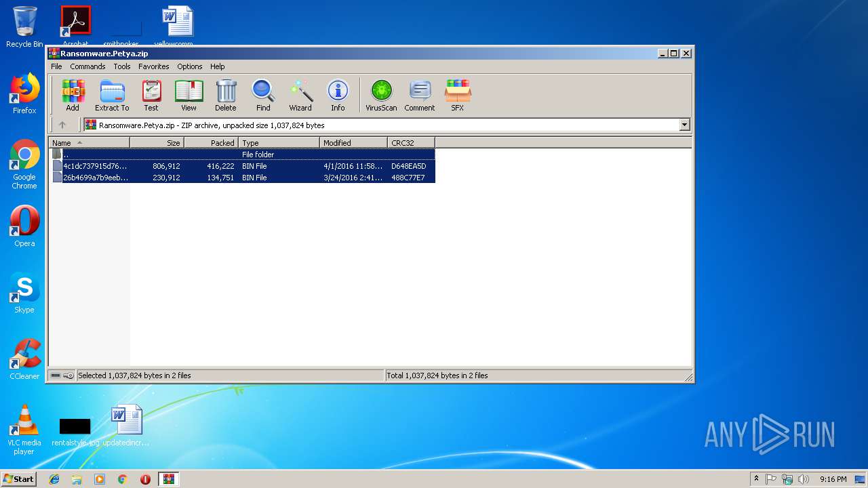This screenshot has width=868, height=488.
Task: Click the Start button
Action: 18,479
